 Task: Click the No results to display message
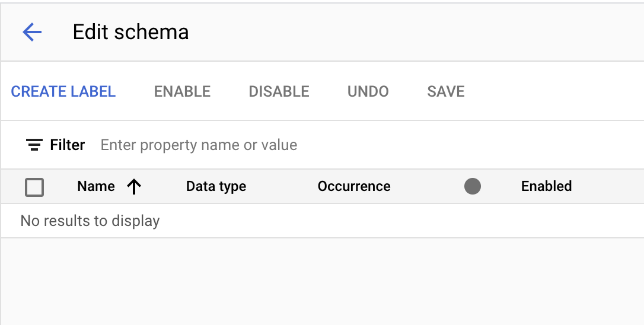tap(90, 221)
